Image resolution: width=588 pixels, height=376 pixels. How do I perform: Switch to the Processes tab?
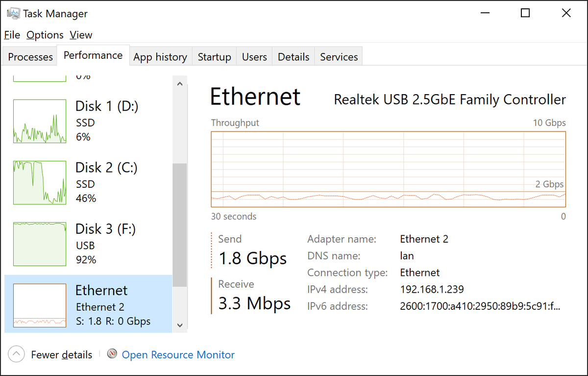point(30,57)
